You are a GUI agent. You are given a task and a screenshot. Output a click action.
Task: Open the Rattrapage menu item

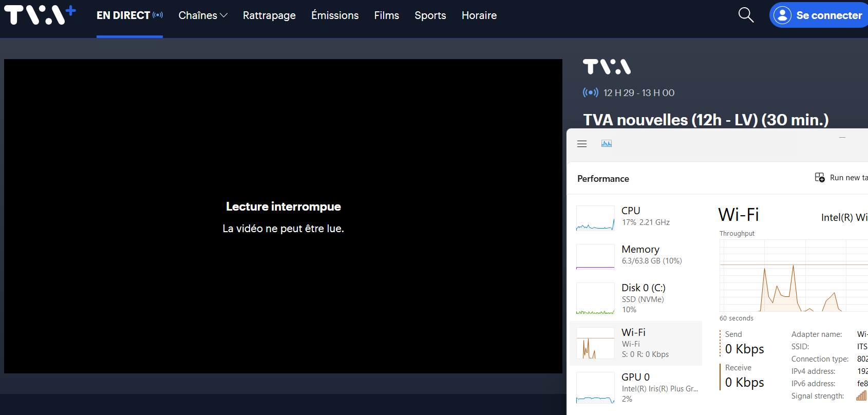[x=269, y=15]
